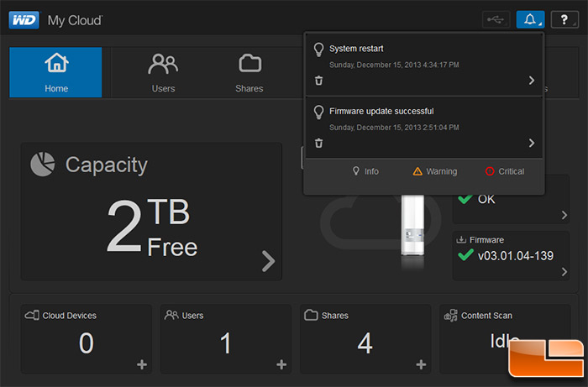Screen dimensions: 588x387
Task: Add a new share with plus
Action: 421,364
